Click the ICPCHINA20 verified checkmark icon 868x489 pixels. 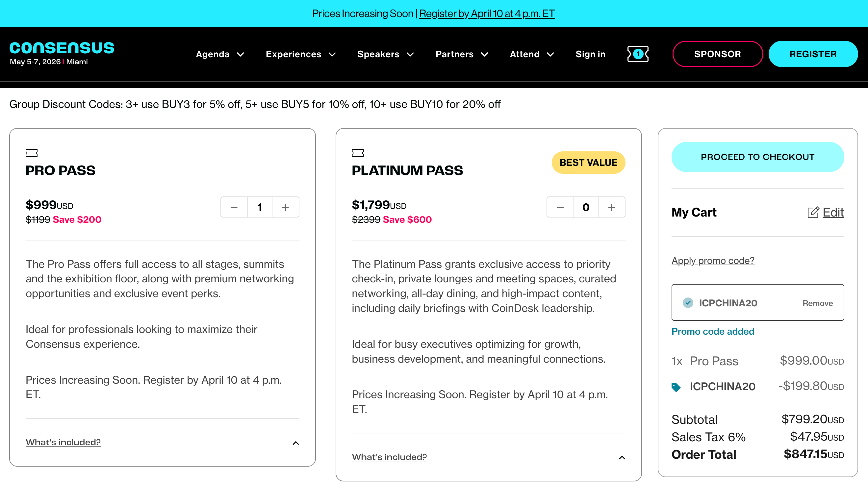pyautogui.click(x=688, y=303)
